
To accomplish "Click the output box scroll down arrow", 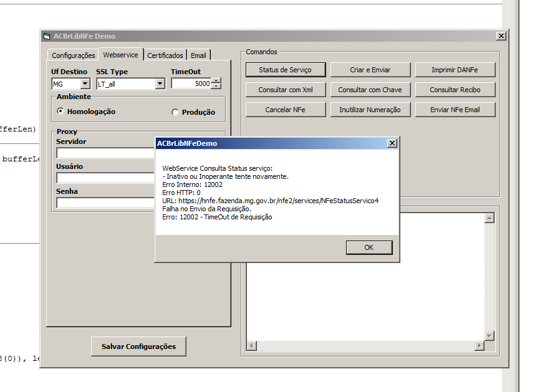I will tap(489, 335).
